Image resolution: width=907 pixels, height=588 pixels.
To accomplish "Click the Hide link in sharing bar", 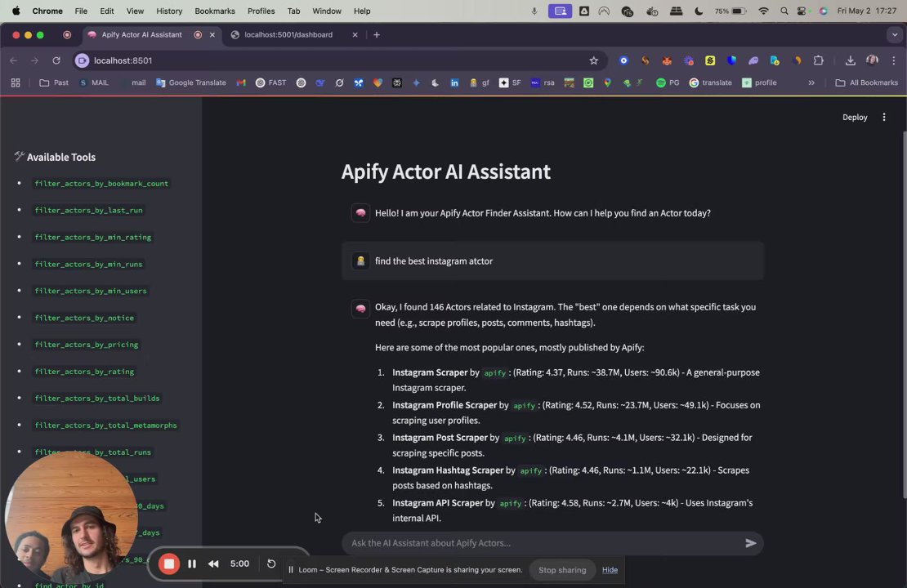I will pyautogui.click(x=610, y=570).
